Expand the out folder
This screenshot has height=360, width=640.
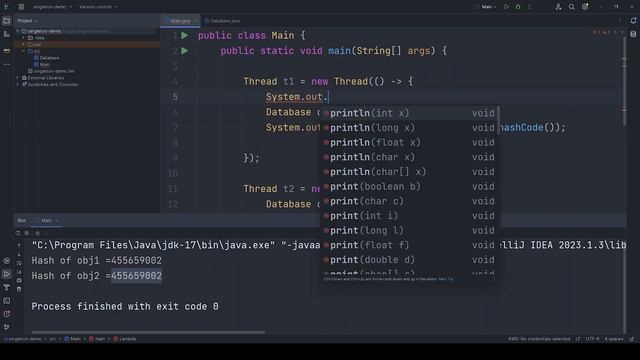coord(24,44)
